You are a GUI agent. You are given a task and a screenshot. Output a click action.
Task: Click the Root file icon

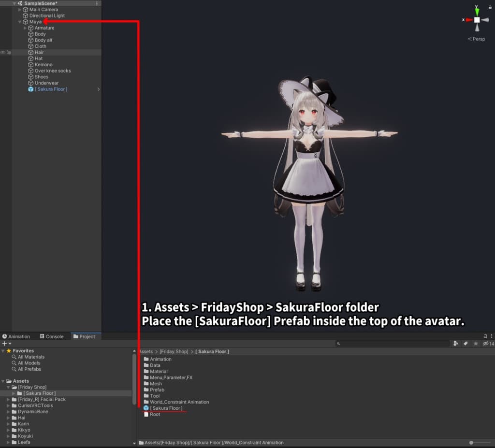tap(146, 414)
